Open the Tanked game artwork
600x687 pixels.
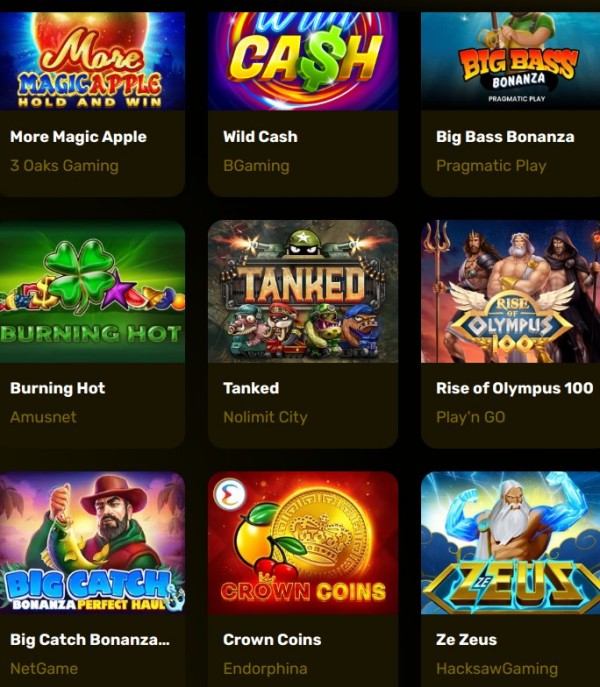[x=303, y=292]
